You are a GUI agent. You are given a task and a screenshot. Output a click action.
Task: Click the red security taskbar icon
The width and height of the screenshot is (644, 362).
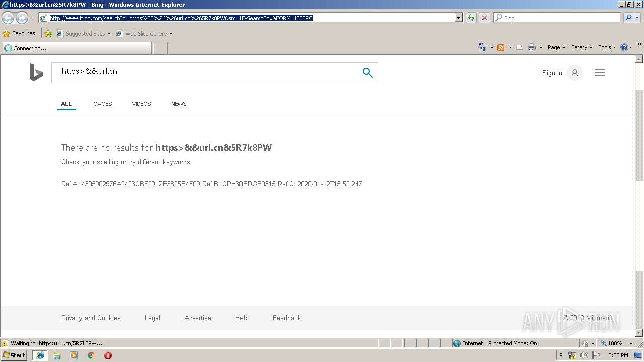108,355
